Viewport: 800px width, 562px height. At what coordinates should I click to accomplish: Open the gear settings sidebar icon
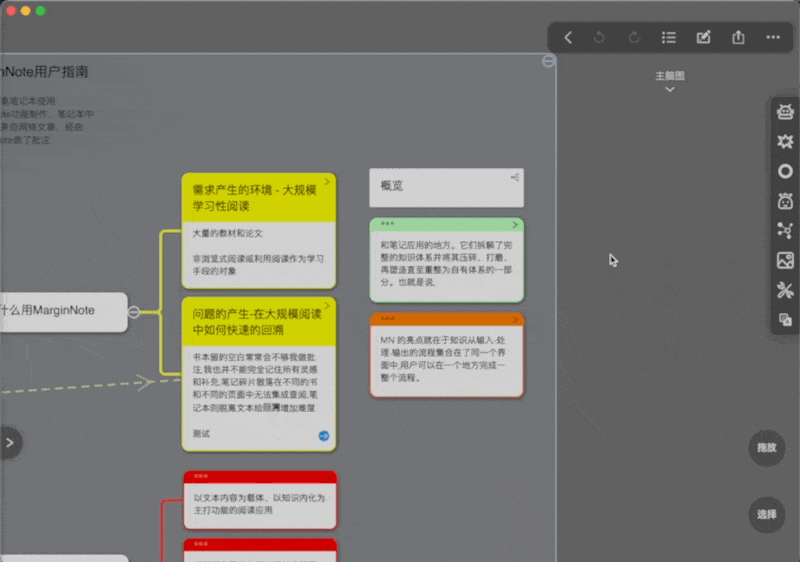point(785,141)
